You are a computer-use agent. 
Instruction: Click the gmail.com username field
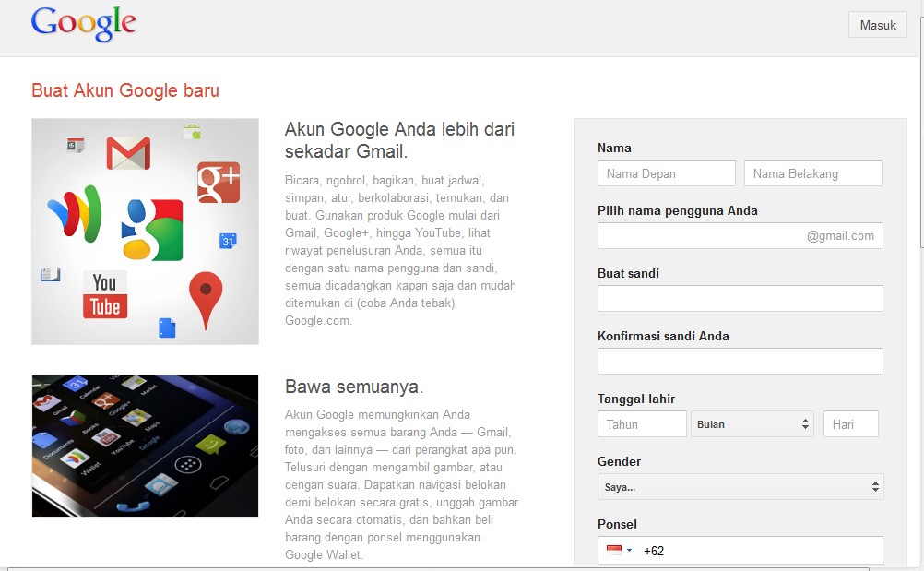[739, 235]
